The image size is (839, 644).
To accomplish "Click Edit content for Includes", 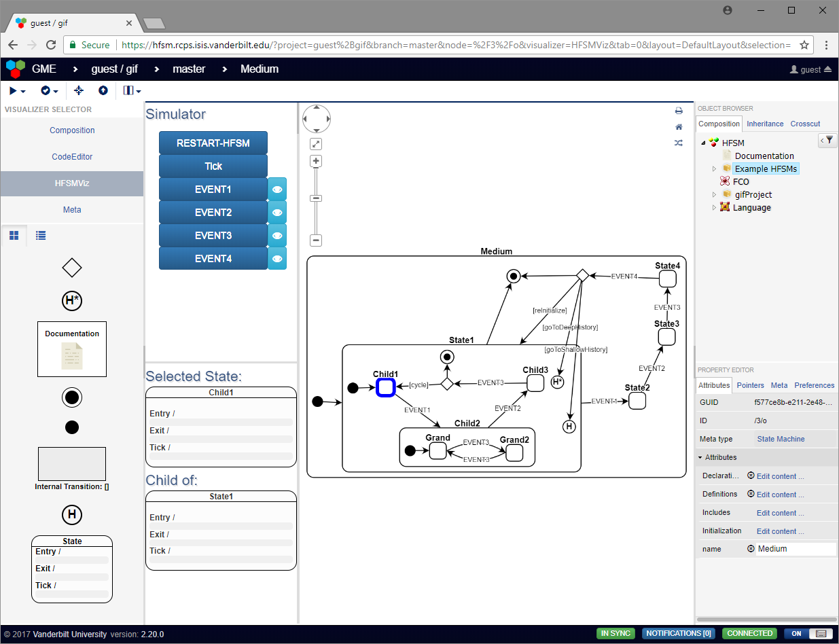I will point(780,513).
